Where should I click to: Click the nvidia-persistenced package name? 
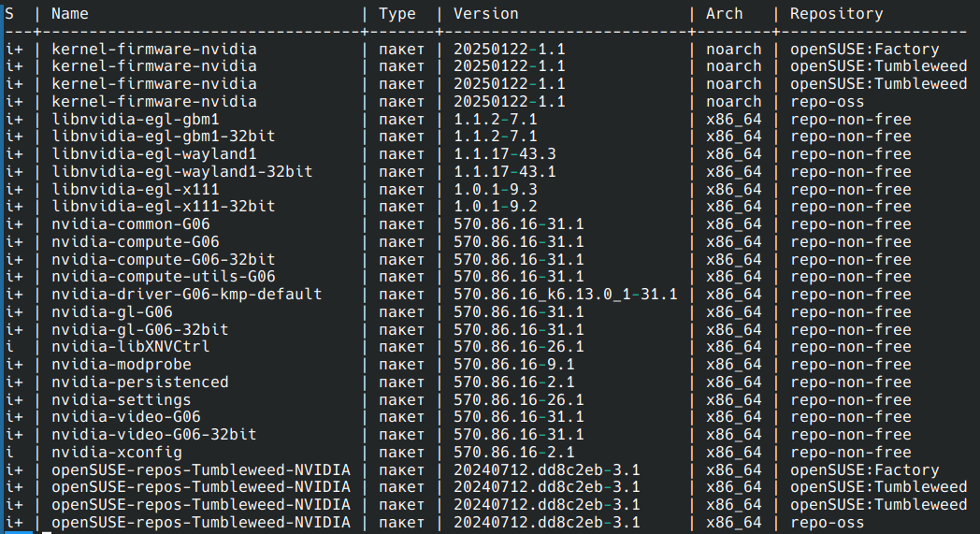click(140, 382)
